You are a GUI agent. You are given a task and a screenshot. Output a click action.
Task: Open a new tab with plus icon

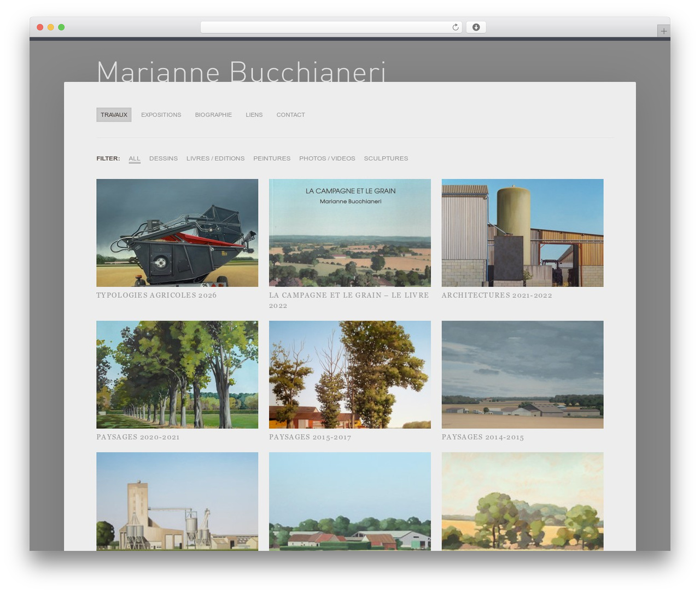663,31
